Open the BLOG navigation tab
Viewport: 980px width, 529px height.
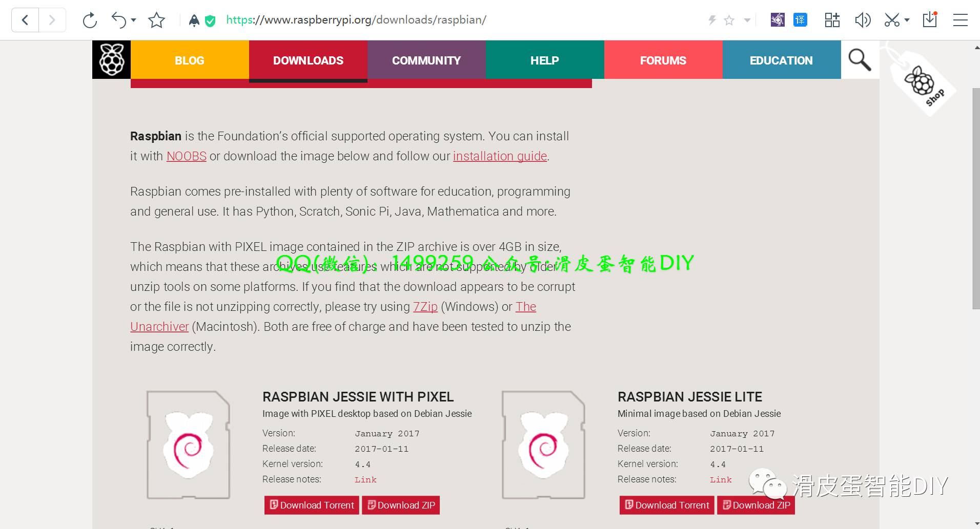point(190,60)
